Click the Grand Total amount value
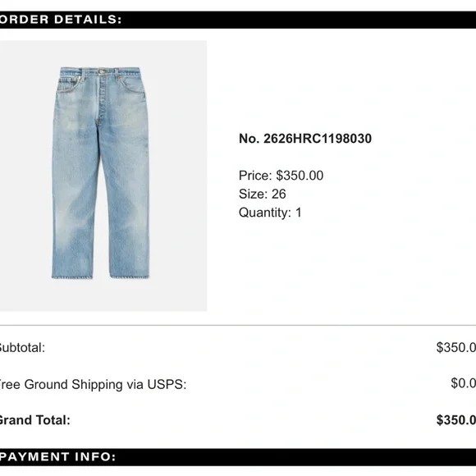Viewport: 476px width, 476px height. click(x=456, y=420)
